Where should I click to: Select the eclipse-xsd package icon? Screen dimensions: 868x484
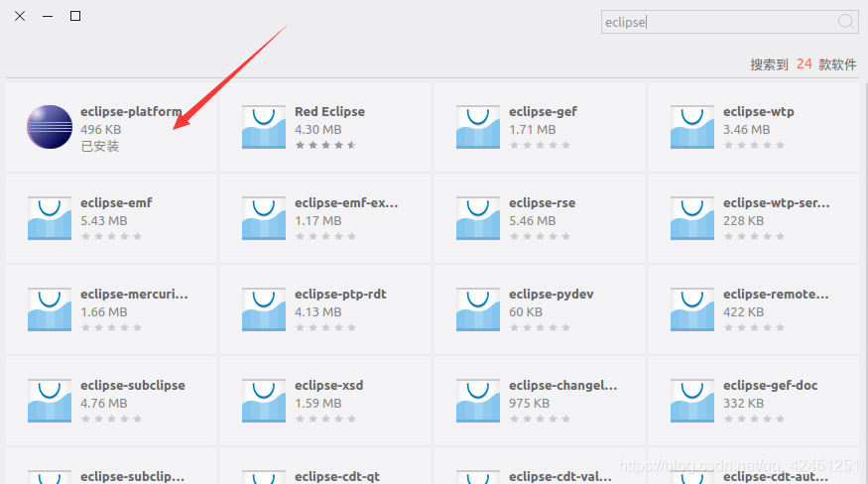click(264, 401)
